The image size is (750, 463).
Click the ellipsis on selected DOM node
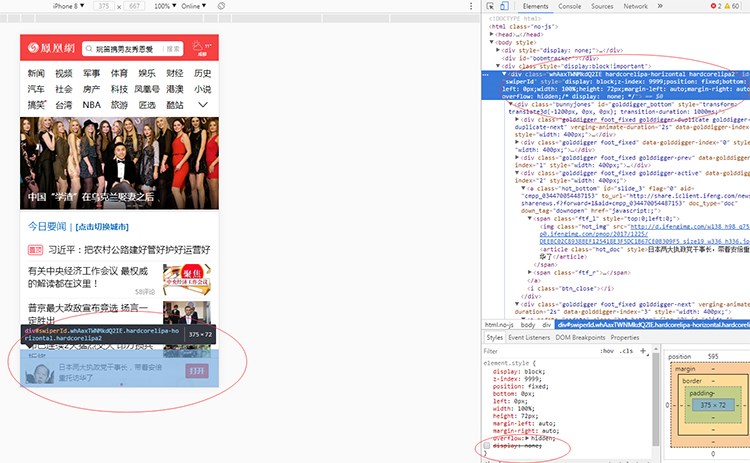tap(485, 75)
